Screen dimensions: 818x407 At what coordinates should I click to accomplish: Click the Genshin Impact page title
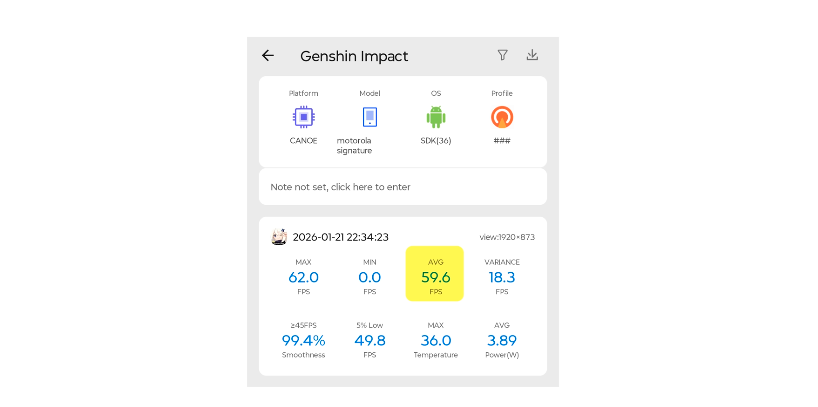coord(354,56)
